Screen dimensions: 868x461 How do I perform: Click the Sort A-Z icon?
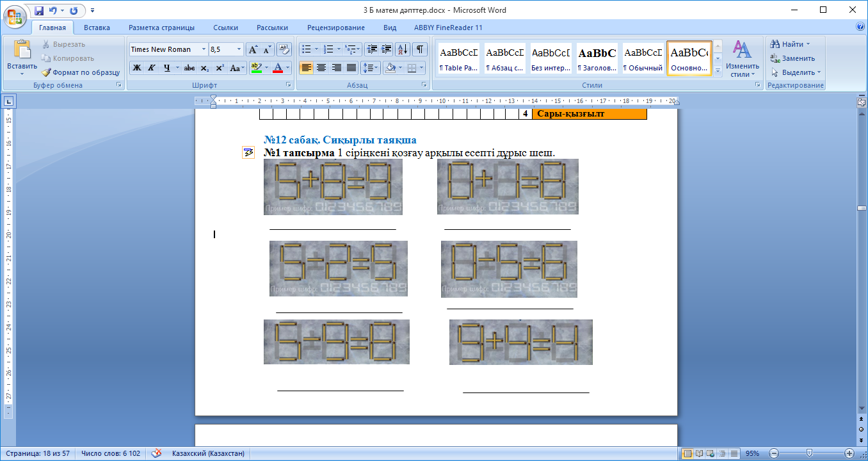pyautogui.click(x=403, y=49)
